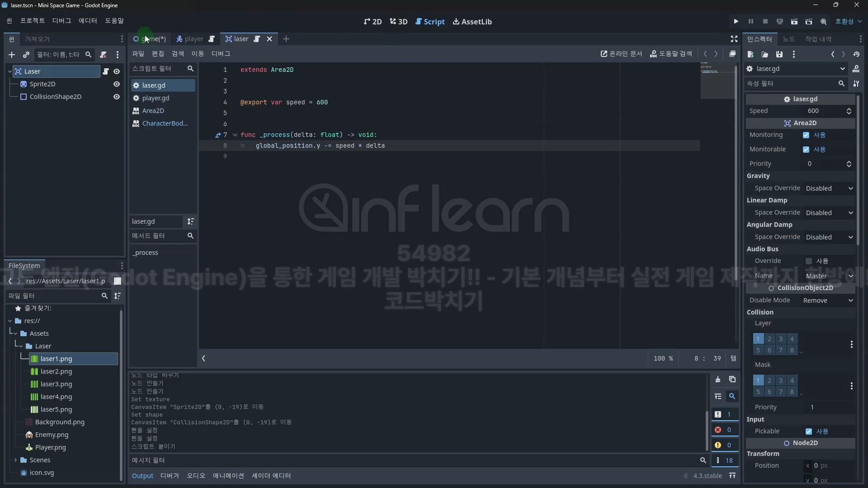This screenshot has width=868, height=488.
Task: Select player.gd in script list
Action: click(x=163, y=98)
